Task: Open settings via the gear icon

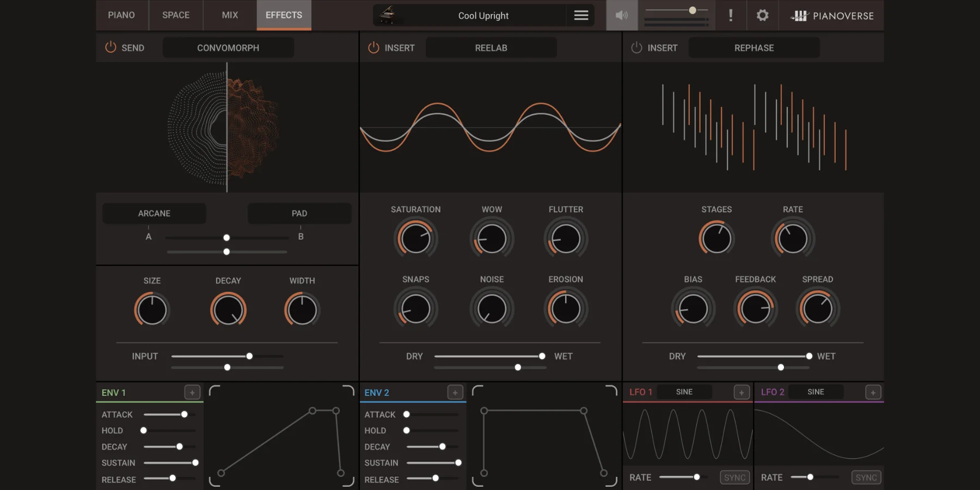Action: pos(762,15)
